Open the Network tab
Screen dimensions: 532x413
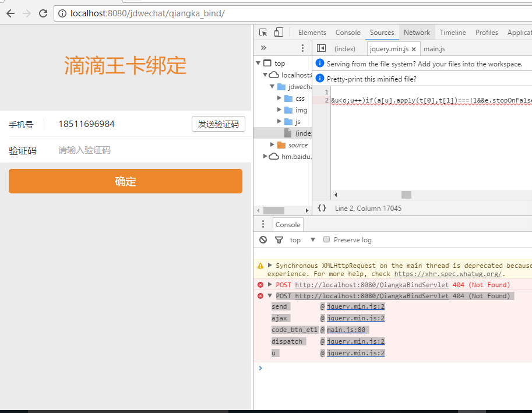point(417,32)
